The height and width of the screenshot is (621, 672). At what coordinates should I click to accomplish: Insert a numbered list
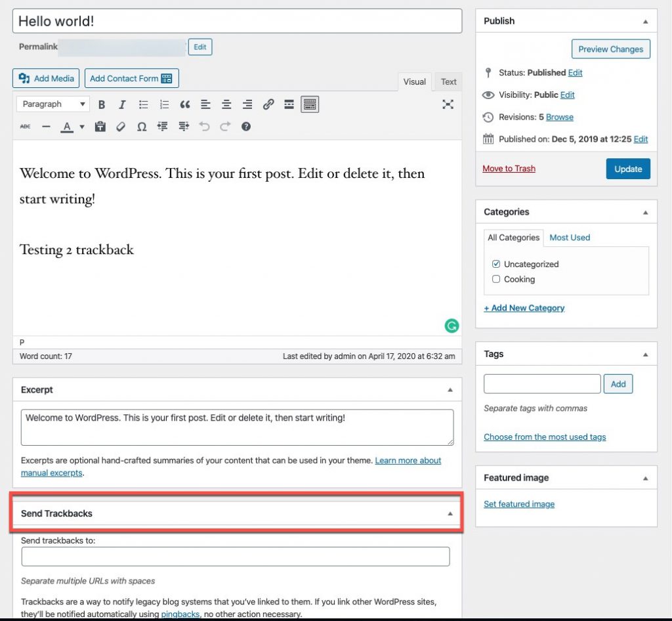[x=164, y=104]
